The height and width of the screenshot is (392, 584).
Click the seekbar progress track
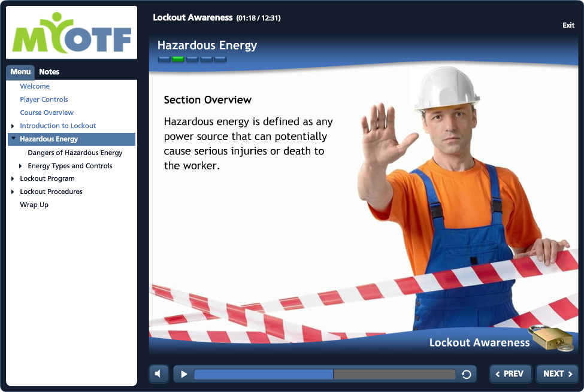pyautogui.click(x=325, y=374)
